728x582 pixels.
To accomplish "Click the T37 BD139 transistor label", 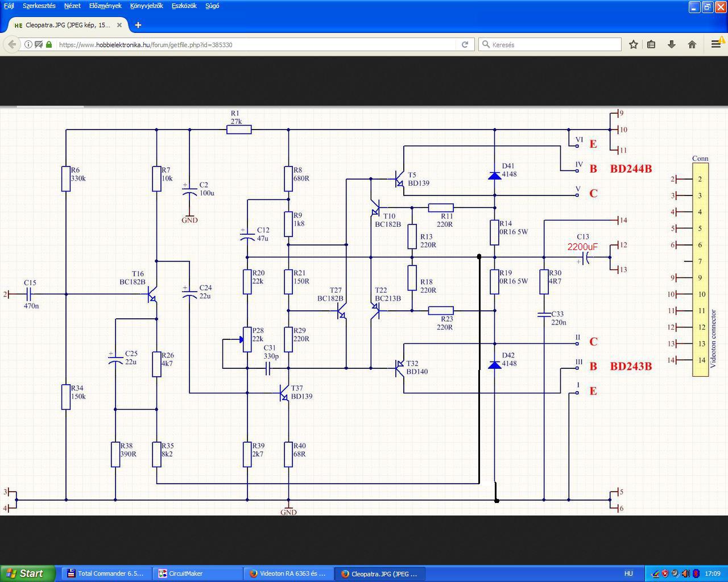I will [x=301, y=392].
